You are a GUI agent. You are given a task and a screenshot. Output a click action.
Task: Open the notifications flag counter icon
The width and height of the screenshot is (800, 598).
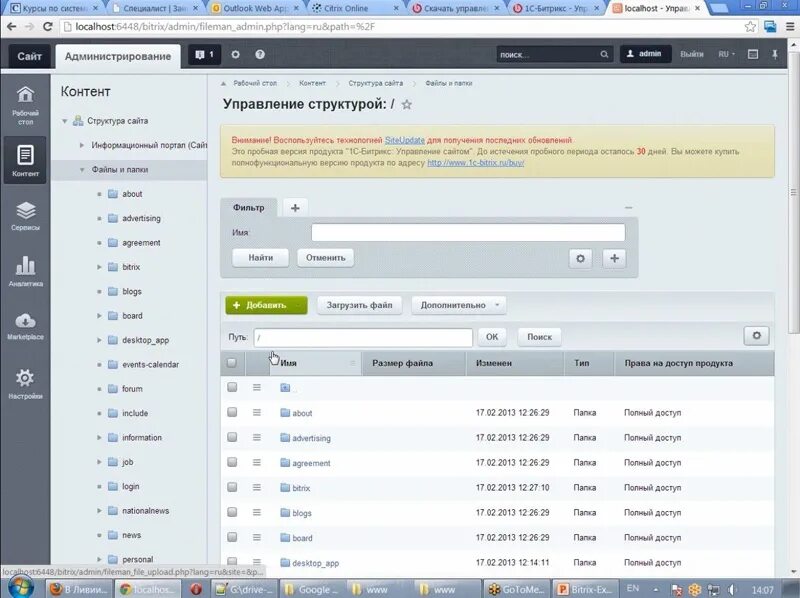(205, 54)
